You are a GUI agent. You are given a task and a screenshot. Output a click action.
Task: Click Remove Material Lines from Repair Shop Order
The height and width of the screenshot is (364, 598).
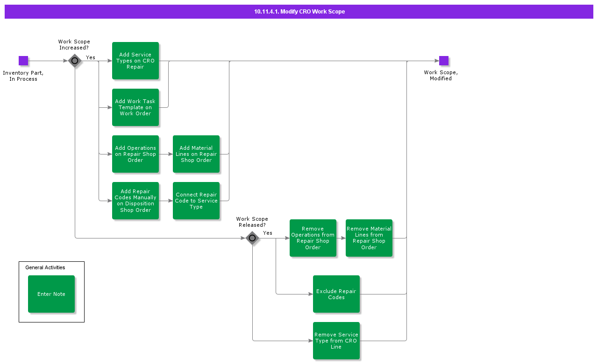[x=369, y=238]
